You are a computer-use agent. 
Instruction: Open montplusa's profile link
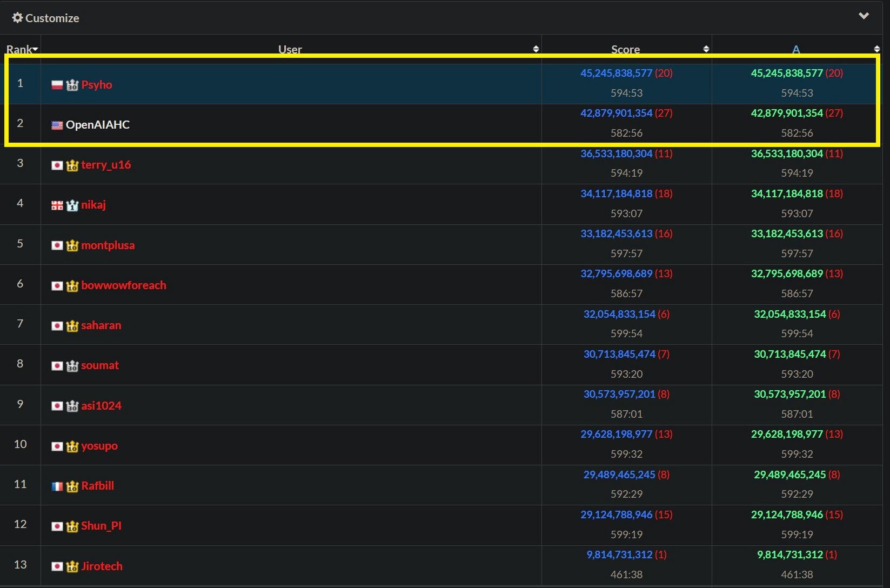[108, 245]
